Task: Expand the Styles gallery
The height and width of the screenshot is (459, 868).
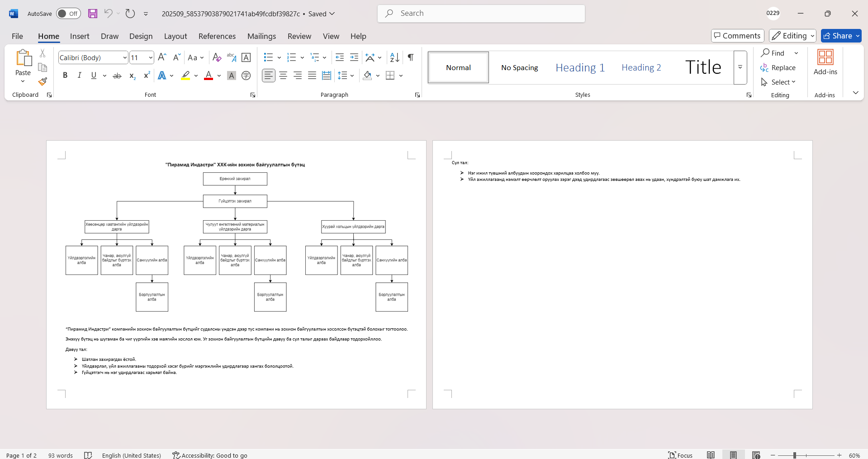Action: (740, 67)
